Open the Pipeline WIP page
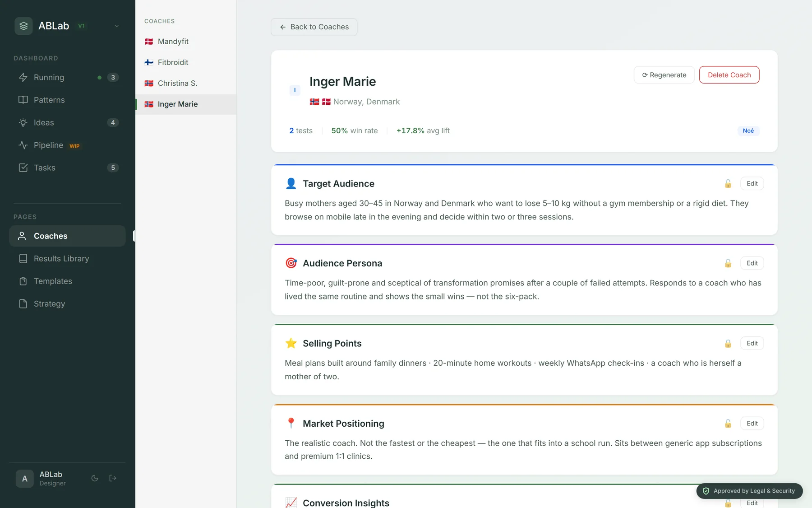Screen dimensions: 812x508 (x=67, y=145)
